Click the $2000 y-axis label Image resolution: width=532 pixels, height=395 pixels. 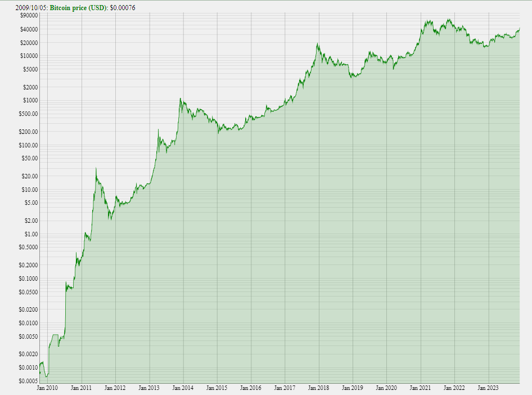pyautogui.click(x=30, y=87)
